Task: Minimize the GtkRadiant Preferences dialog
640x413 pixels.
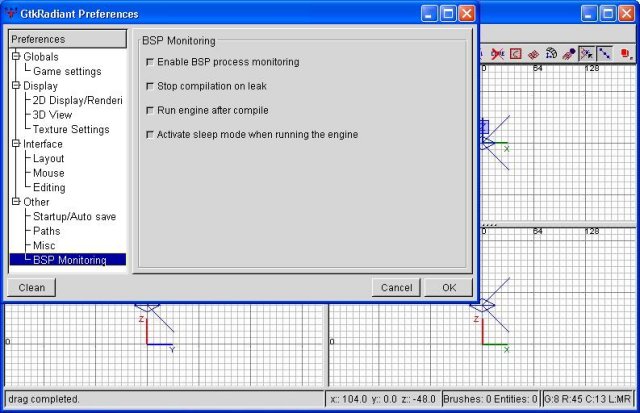Action: 429,13
